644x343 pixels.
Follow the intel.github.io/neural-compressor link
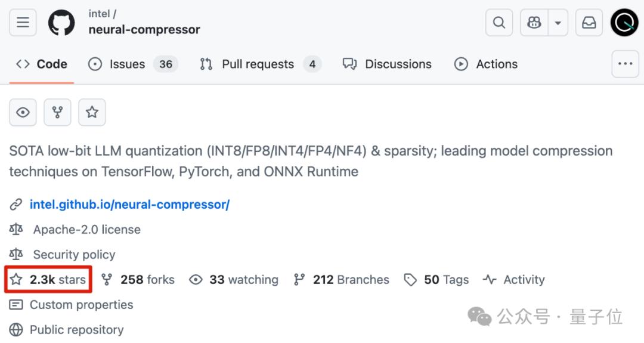pos(129,204)
